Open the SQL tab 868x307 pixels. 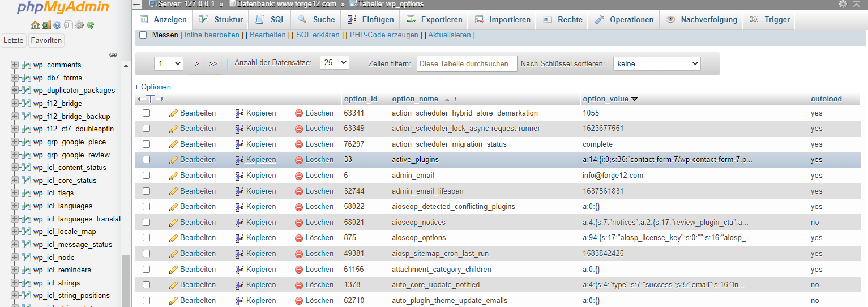coord(271,20)
